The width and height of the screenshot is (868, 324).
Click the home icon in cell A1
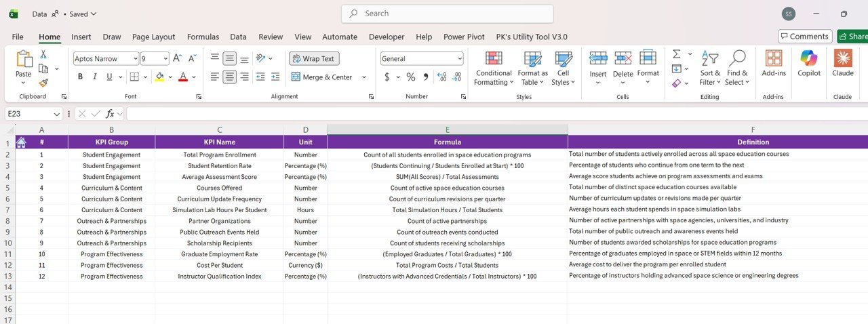[21, 142]
